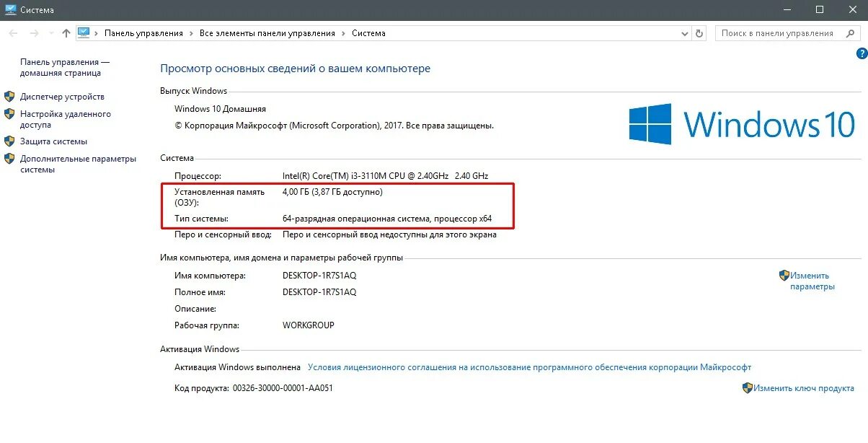Open Microsoft license agreement terms link
This screenshot has width=868, height=443.
529,367
